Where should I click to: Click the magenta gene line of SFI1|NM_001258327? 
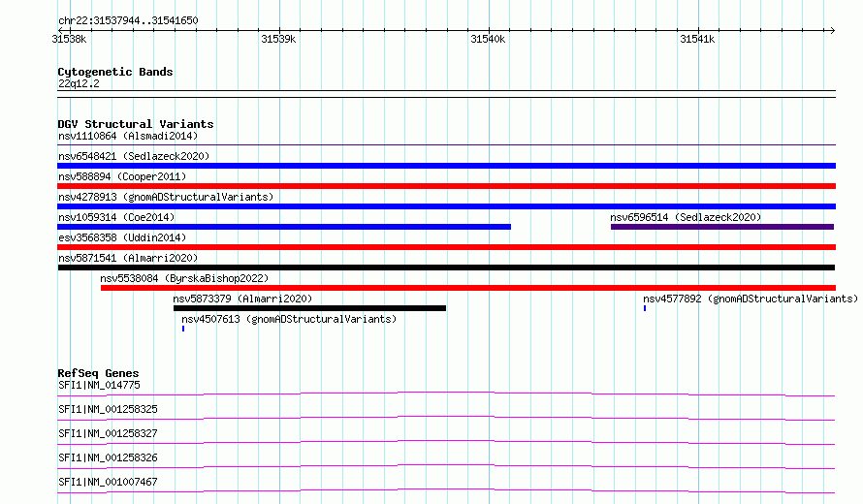click(x=446, y=442)
